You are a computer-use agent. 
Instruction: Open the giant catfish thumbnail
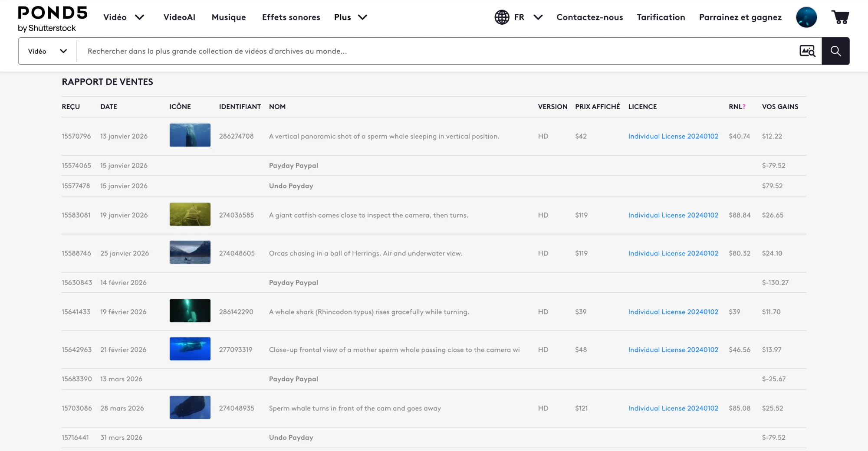click(x=190, y=214)
